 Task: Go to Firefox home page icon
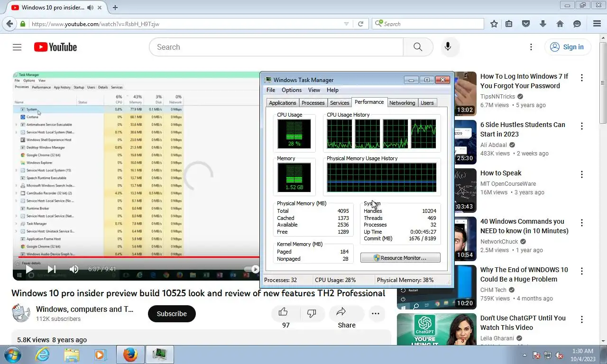pos(560,24)
